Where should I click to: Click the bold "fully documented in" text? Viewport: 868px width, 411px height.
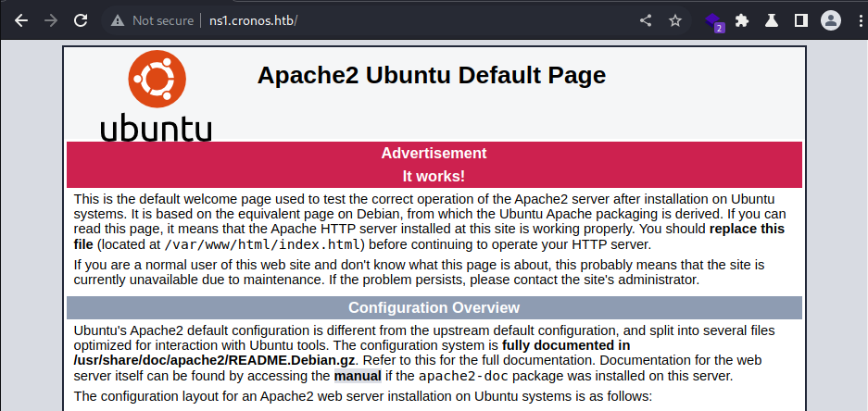pos(566,345)
